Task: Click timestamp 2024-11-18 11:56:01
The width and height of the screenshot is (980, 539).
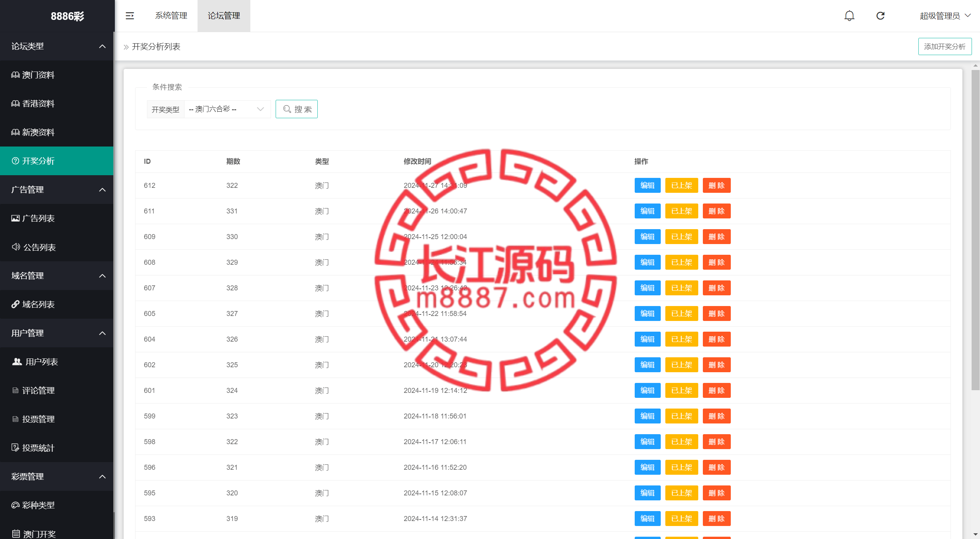Action: click(x=435, y=416)
